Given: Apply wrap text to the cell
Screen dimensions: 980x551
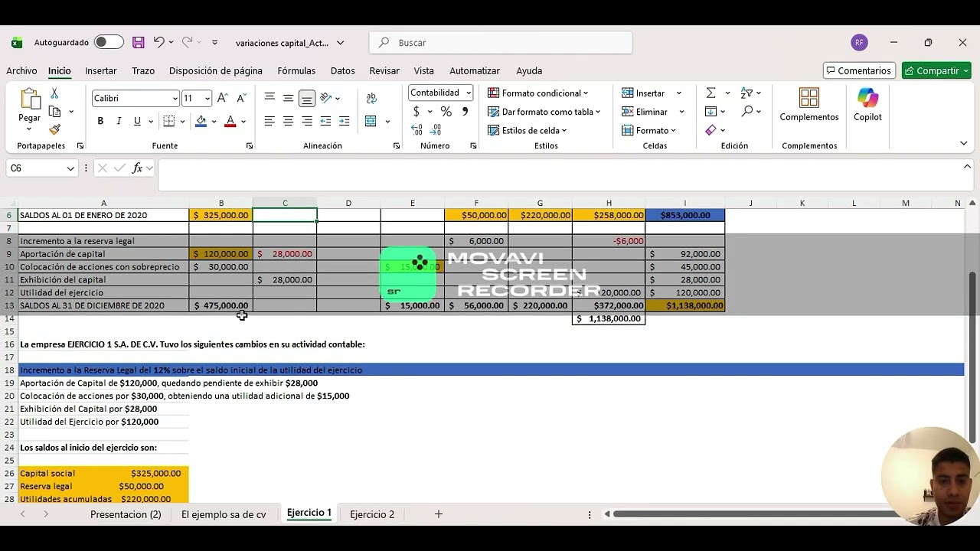Looking at the screenshot, I should [x=371, y=98].
